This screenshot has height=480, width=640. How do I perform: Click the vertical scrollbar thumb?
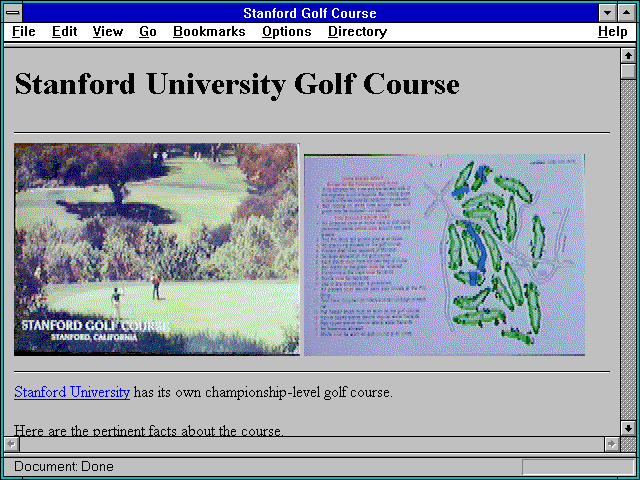(x=628, y=71)
